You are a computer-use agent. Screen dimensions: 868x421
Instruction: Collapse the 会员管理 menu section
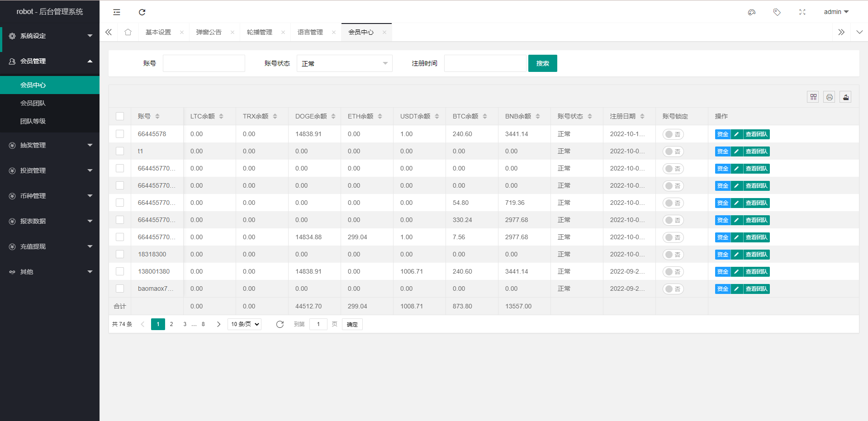pyautogui.click(x=50, y=61)
